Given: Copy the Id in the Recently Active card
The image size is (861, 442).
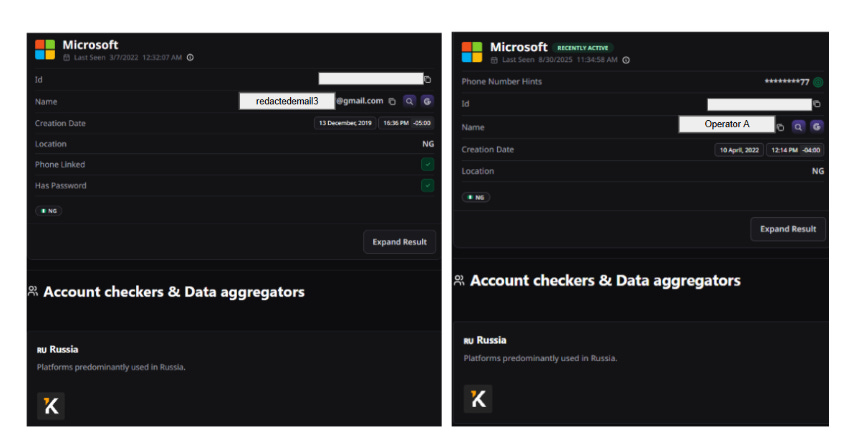Looking at the screenshot, I should coord(817,104).
